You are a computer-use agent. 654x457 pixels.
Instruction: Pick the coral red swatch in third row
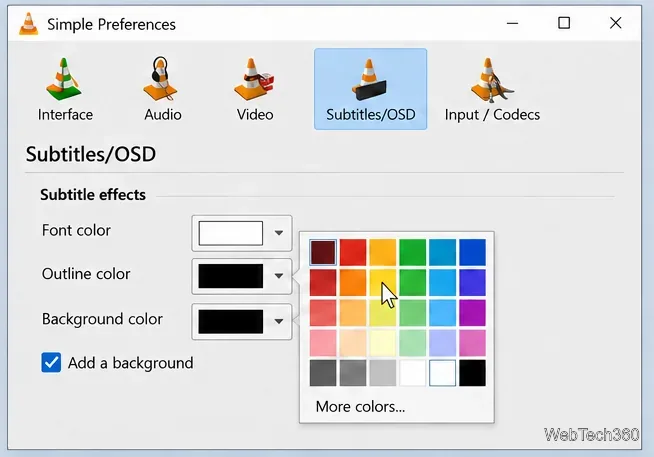tap(323, 313)
